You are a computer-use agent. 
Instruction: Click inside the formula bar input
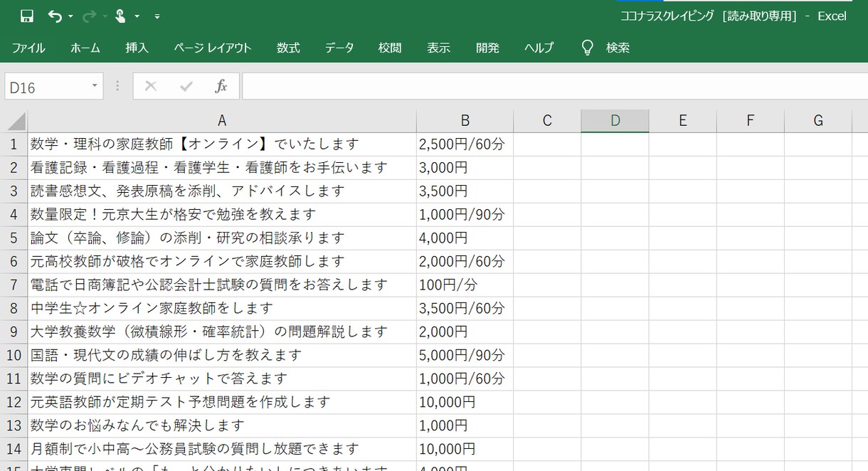pos(555,86)
